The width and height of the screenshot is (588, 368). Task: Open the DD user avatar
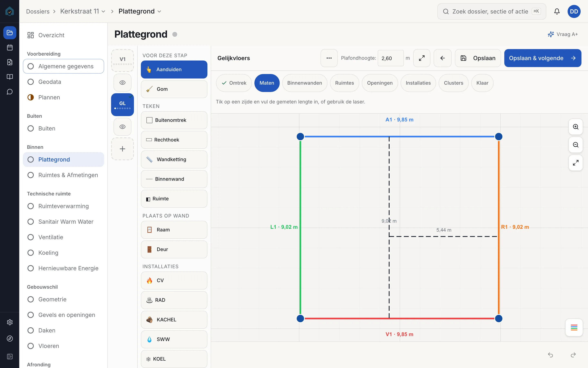(574, 11)
